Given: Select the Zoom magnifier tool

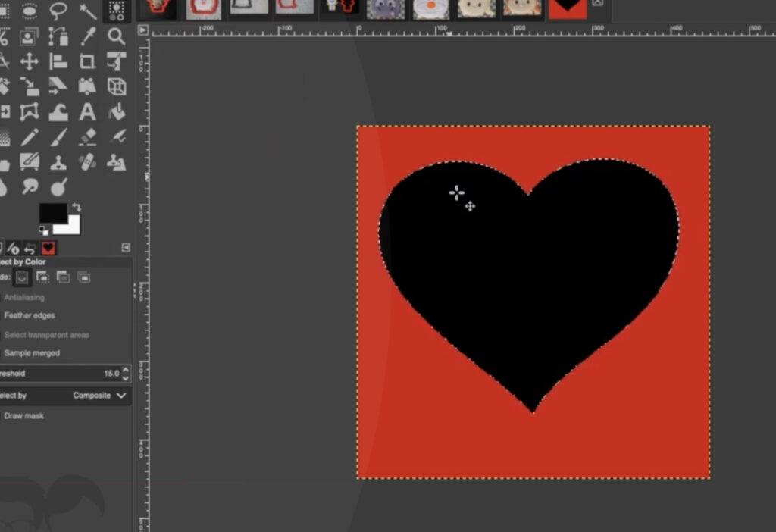Looking at the screenshot, I should [x=116, y=36].
